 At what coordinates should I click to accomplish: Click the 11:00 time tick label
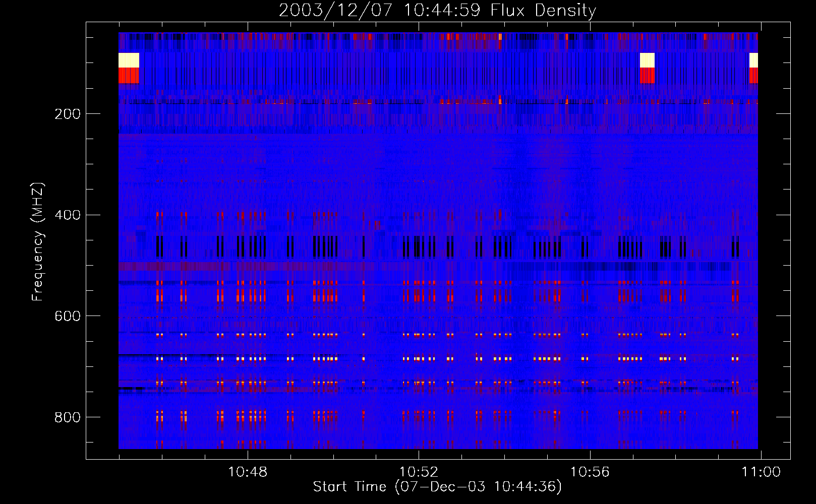pyautogui.click(x=761, y=472)
